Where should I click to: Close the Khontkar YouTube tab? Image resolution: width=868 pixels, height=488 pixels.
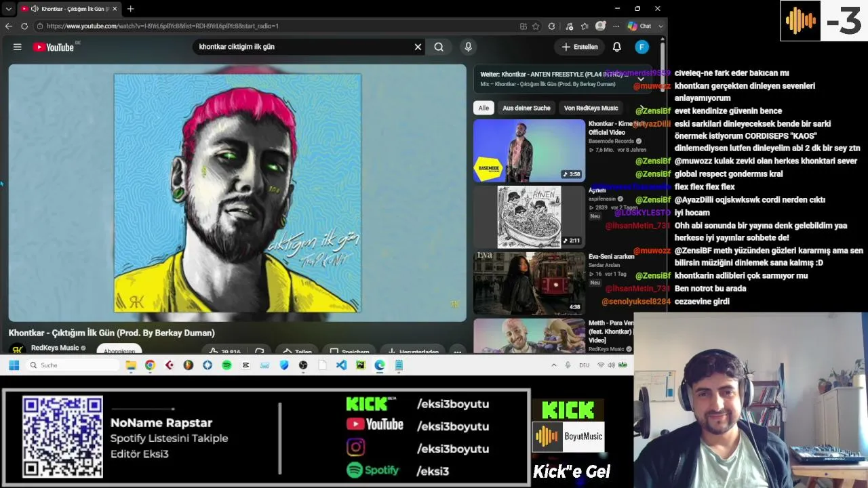pos(114,9)
